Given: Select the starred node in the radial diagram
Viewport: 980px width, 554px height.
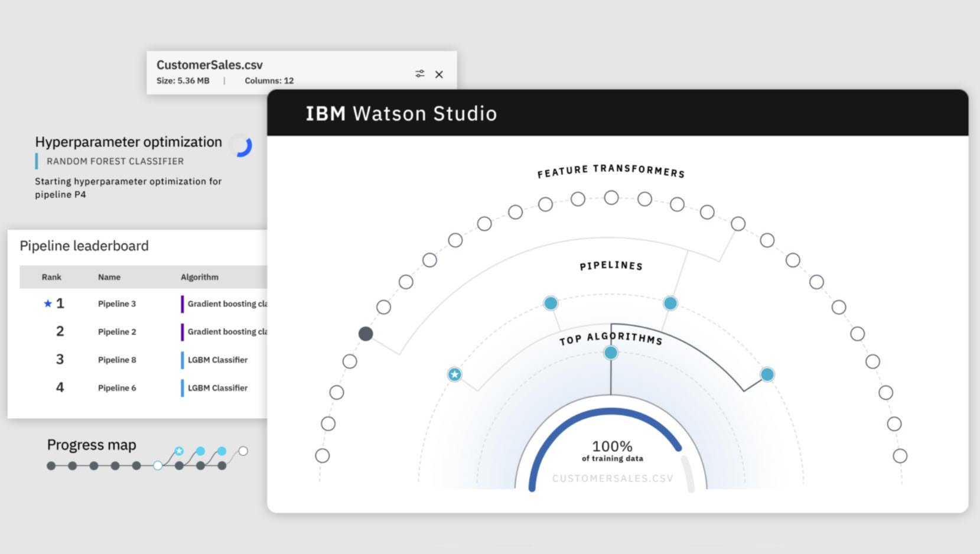Looking at the screenshot, I should [454, 374].
